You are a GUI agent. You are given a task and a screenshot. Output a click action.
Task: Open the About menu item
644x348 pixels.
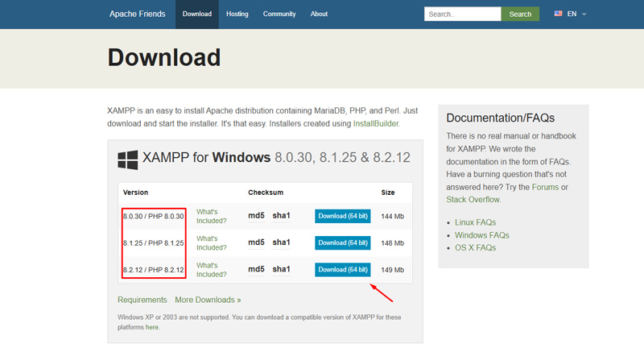[x=319, y=14]
